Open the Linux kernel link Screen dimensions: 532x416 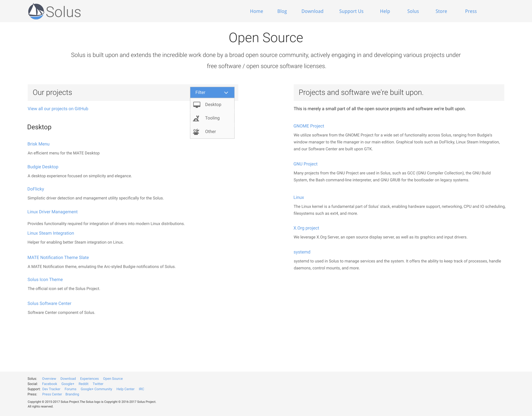click(x=299, y=197)
